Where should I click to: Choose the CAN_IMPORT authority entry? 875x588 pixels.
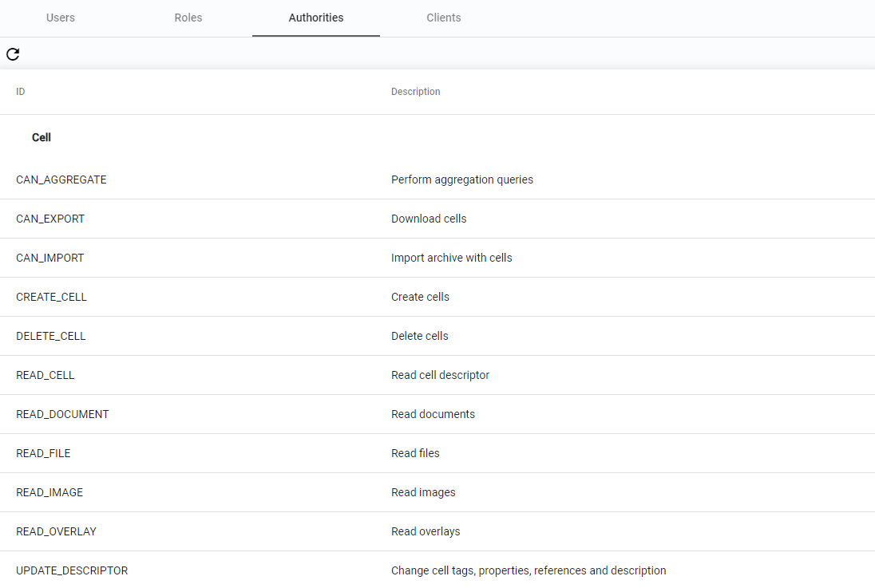[50, 258]
